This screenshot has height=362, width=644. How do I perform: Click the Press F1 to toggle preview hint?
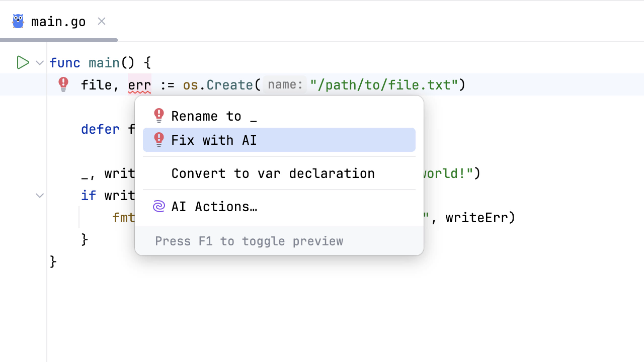tap(249, 241)
